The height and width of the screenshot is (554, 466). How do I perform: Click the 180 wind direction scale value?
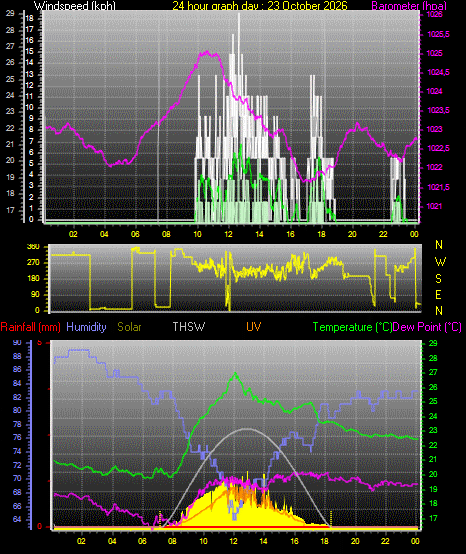pos(33,278)
